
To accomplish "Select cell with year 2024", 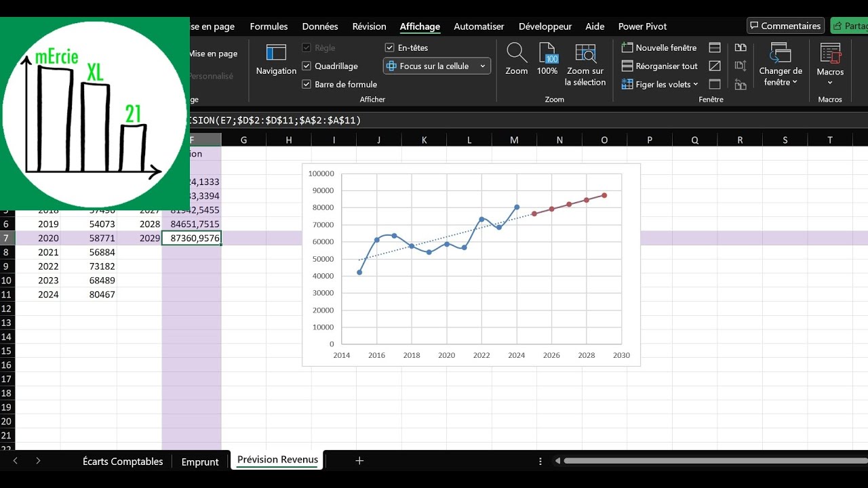I will click(38, 295).
